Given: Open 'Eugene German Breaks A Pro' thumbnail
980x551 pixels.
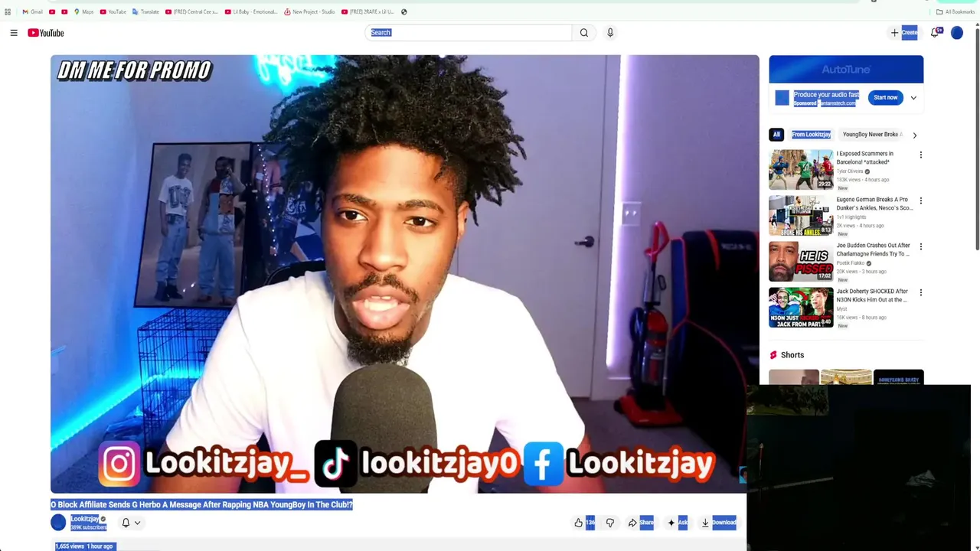Looking at the screenshot, I should 801,216.
